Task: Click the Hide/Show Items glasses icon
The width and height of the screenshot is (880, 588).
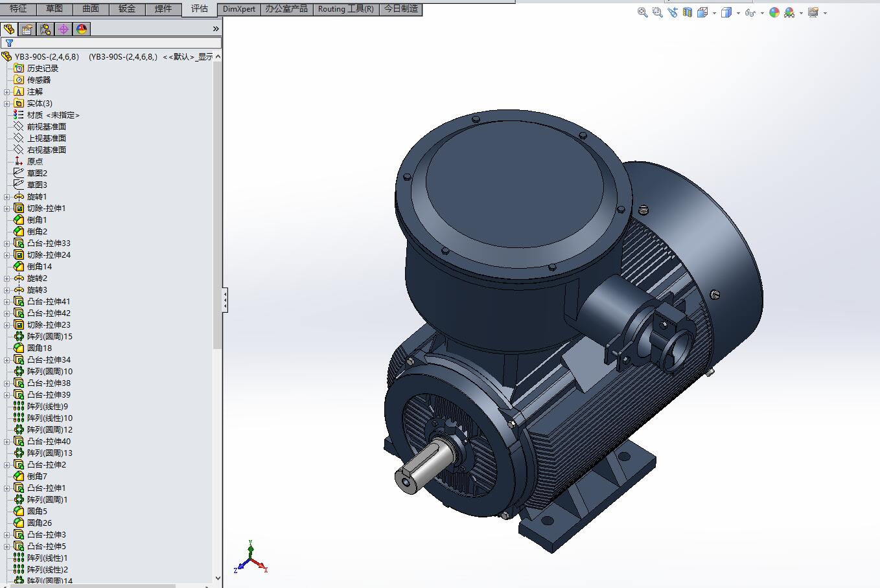Action: 750,12
